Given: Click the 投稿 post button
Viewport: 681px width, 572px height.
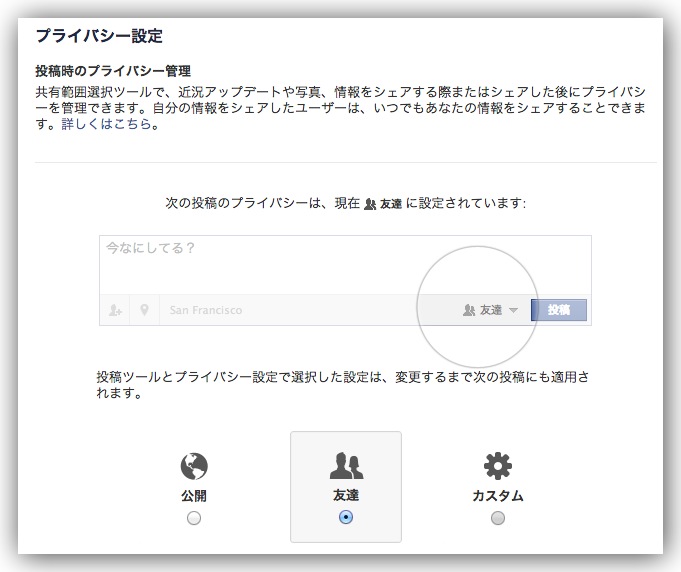Looking at the screenshot, I should point(558,310).
